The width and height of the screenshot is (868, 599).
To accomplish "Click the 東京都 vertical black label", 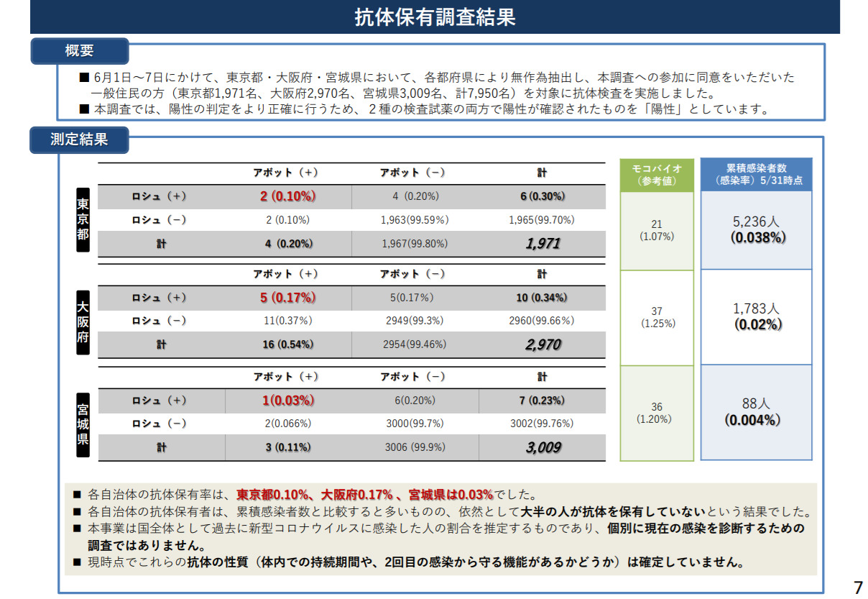I will pyautogui.click(x=83, y=220).
